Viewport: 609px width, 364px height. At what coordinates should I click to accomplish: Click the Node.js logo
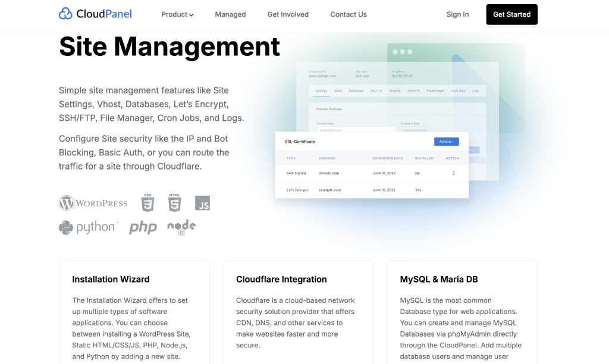pyautogui.click(x=181, y=227)
